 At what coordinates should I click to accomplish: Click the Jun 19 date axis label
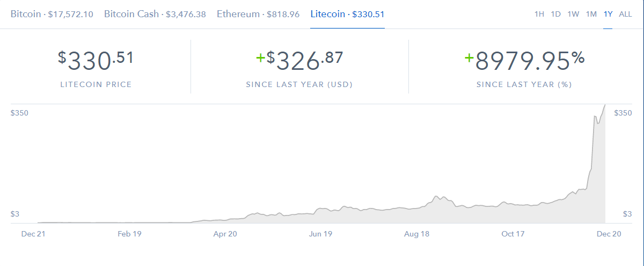321,234
